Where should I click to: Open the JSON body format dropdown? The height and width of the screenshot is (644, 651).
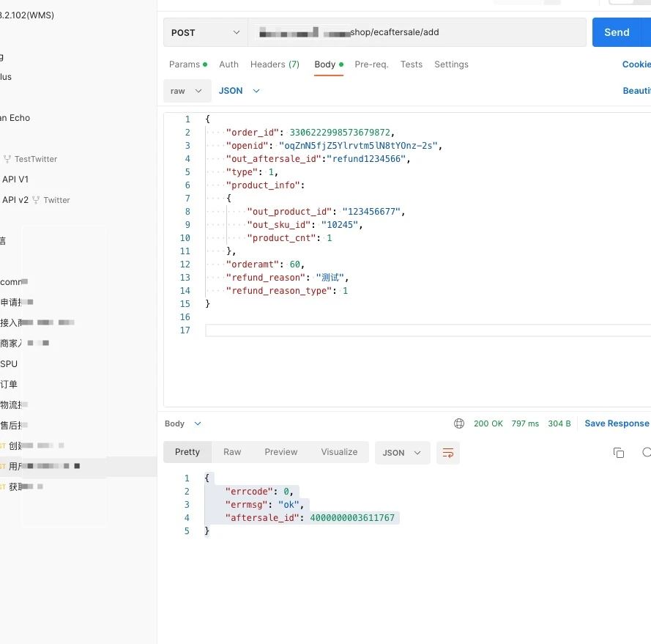click(x=239, y=91)
